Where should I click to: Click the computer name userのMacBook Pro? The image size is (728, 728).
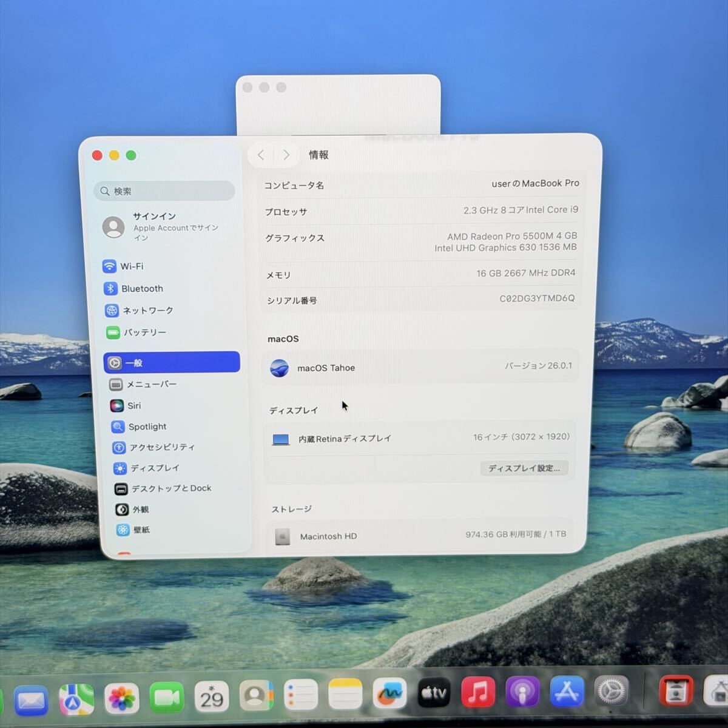pyautogui.click(x=535, y=183)
